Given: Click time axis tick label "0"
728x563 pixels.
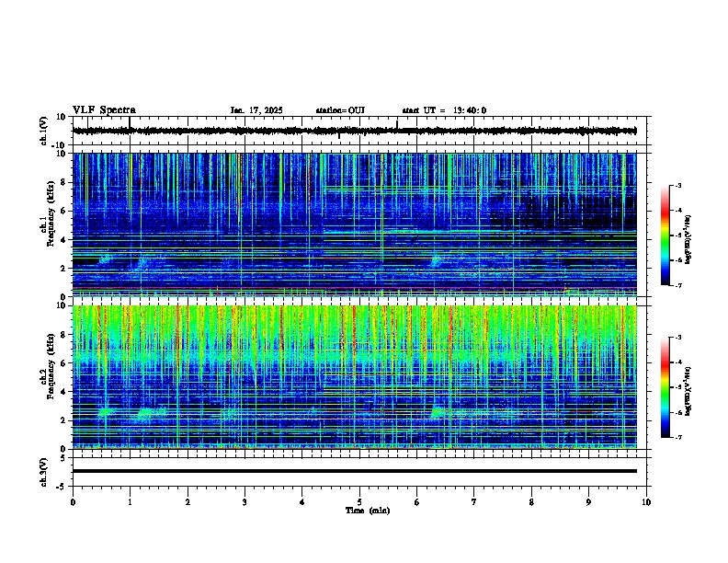Looking at the screenshot, I should 73,502.
